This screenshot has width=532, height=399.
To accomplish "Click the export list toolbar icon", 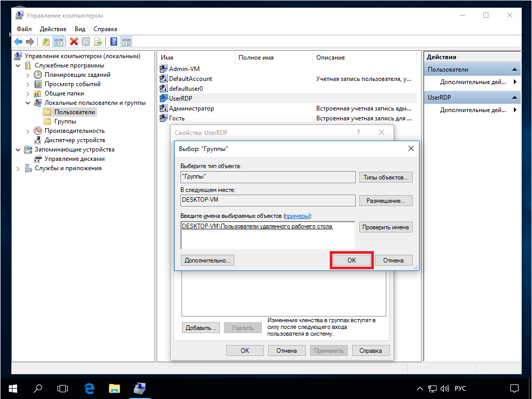I will tap(98, 42).
